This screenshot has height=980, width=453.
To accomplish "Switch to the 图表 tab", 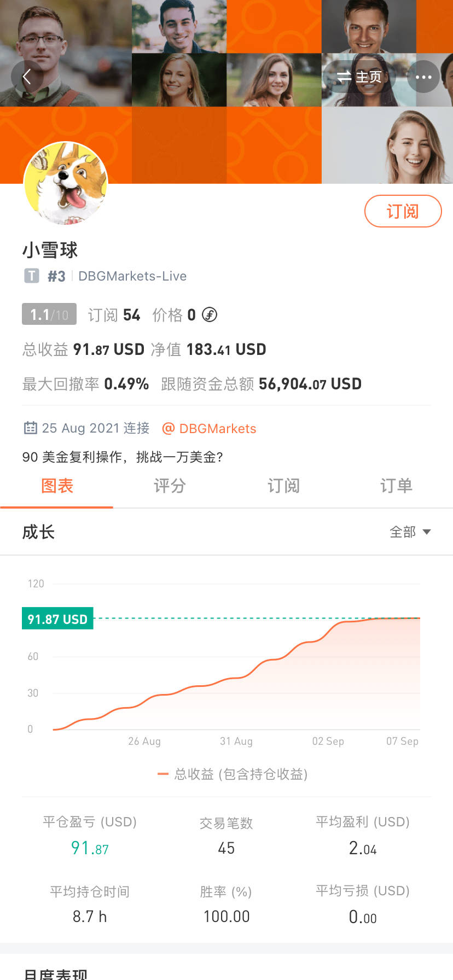I will pos(57,486).
